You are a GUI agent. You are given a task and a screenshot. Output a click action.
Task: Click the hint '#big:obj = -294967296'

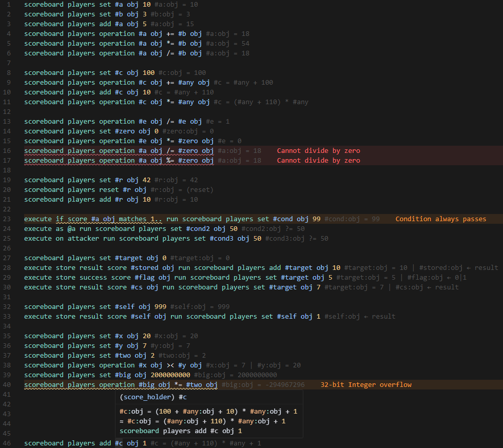coord(263,385)
